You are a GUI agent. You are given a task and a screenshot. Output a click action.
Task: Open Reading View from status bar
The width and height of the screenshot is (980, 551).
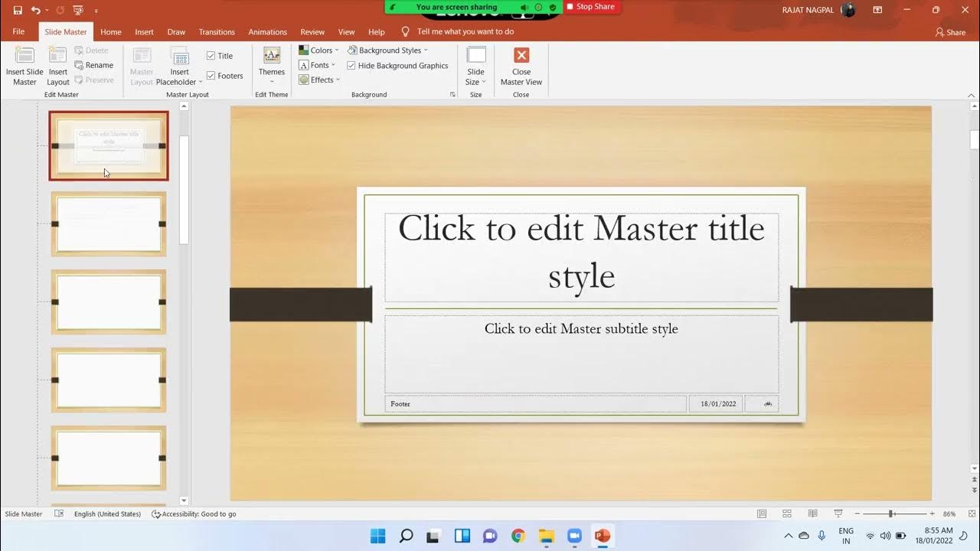(812, 514)
